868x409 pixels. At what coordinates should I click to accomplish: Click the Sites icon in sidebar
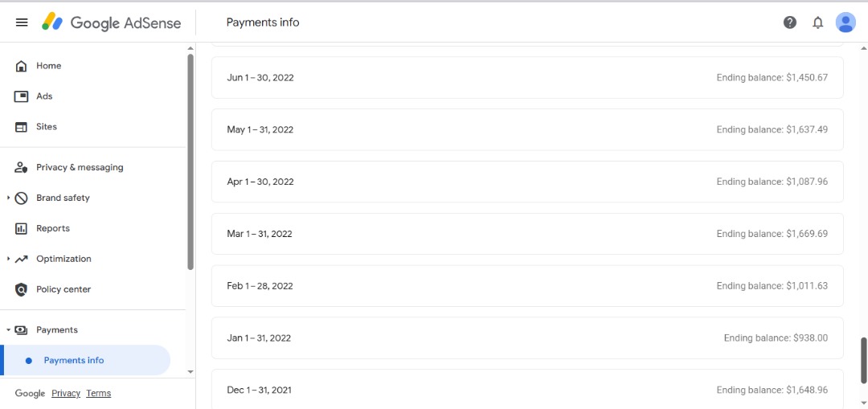pyautogui.click(x=22, y=127)
